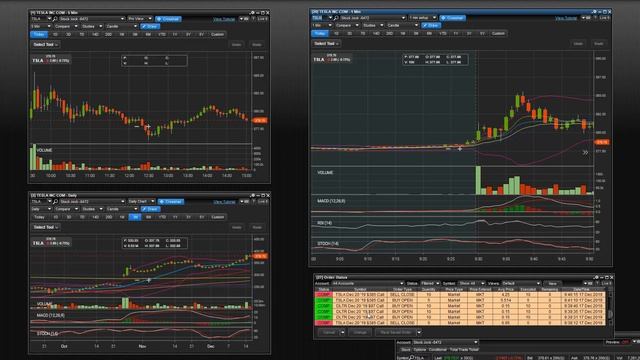This screenshot has height=360, width=640.
Task: Pin the 5 Min TSLA chart window
Action: (x=252, y=13)
